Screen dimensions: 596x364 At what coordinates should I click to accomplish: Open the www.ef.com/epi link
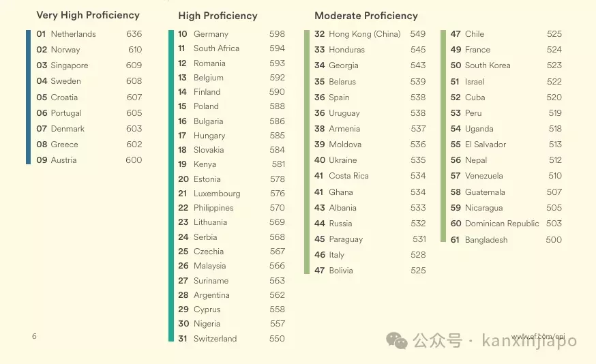538,336
